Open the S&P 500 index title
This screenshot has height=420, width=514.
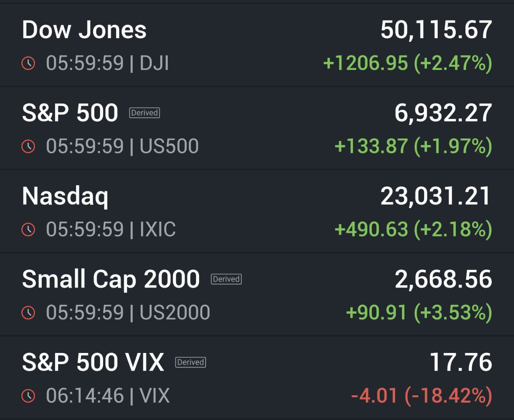tap(70, 113)
